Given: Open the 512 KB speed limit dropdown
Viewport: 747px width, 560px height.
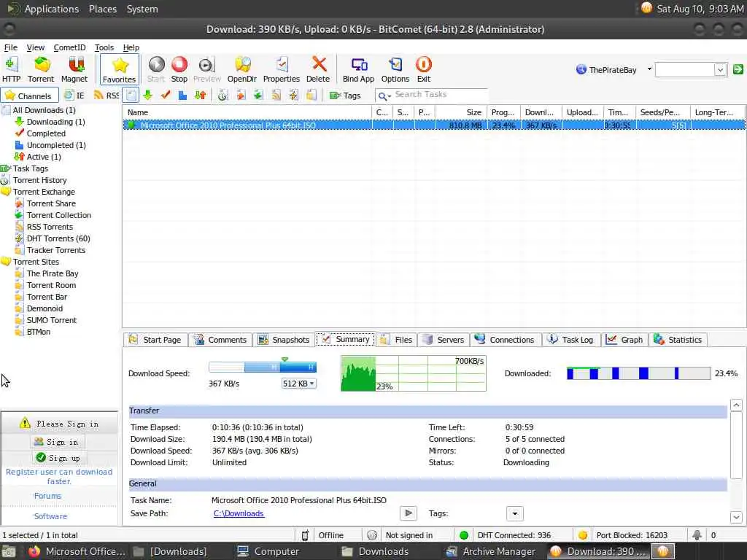Looking at the screenshot, I should coord(298,384).
